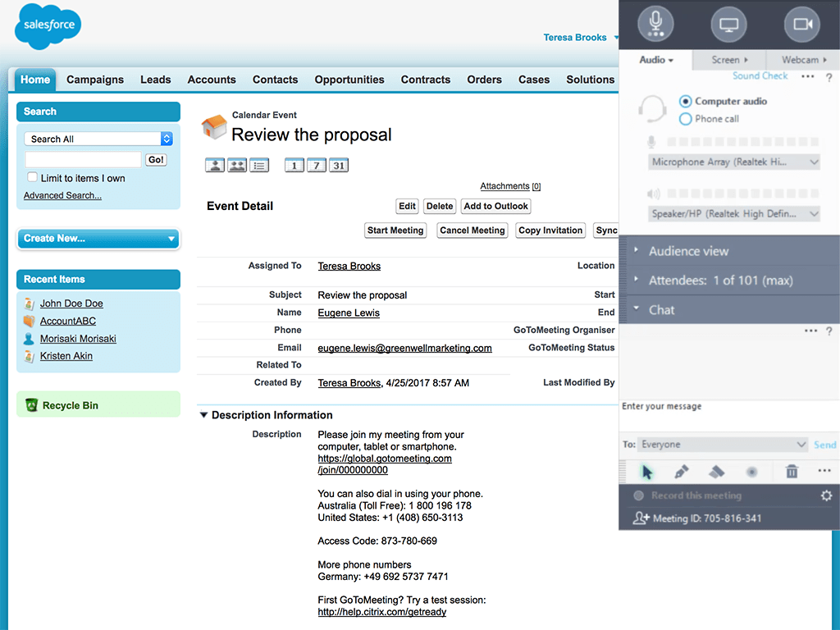Open the Create New dropdown

click(98, 239)
